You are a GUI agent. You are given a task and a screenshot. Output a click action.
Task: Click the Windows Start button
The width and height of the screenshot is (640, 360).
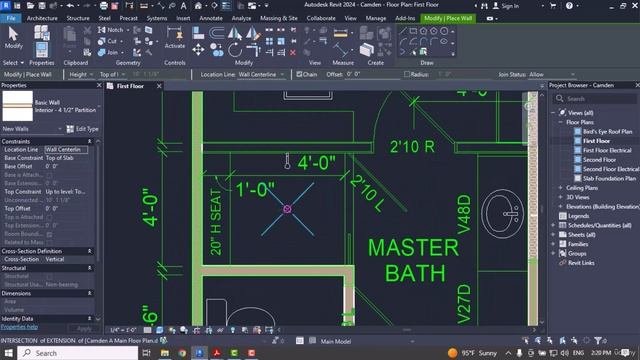point(8,353)
